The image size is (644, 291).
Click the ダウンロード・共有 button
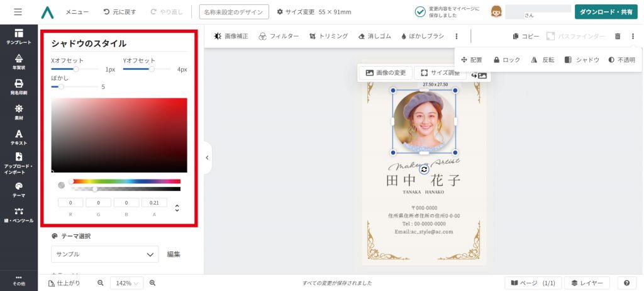(606, 12)
